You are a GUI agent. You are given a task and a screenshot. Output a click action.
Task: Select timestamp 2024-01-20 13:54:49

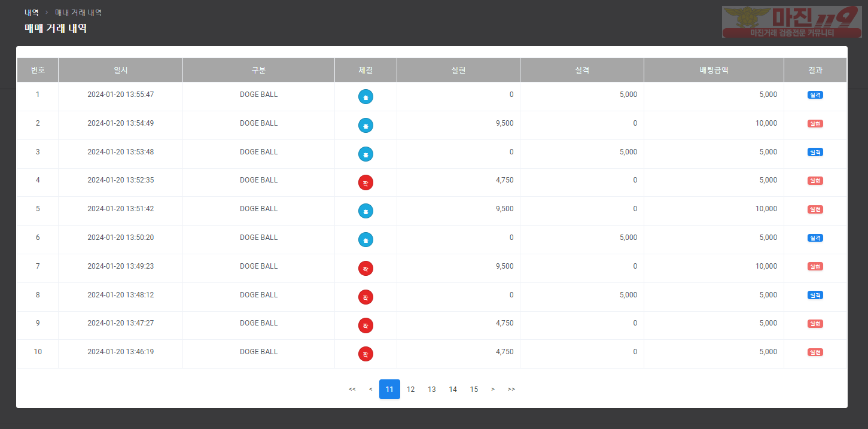(121, 123)
